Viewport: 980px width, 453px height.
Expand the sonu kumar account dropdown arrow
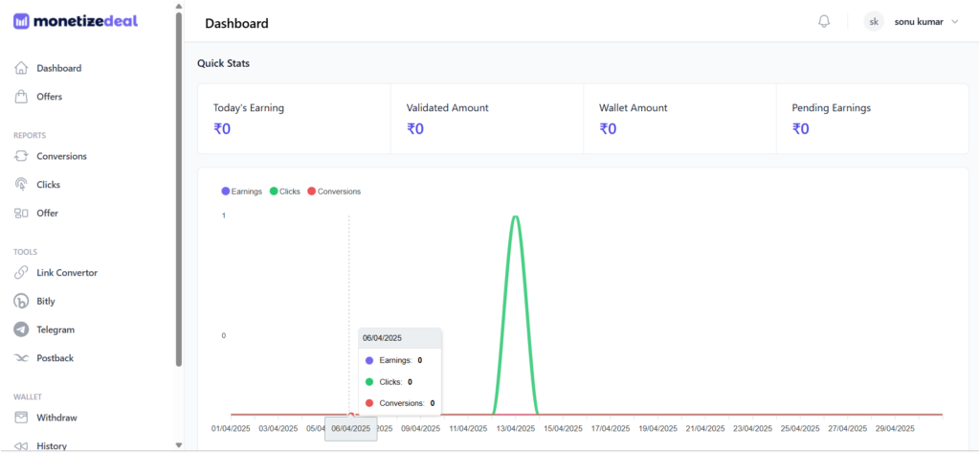click(954, 22)
